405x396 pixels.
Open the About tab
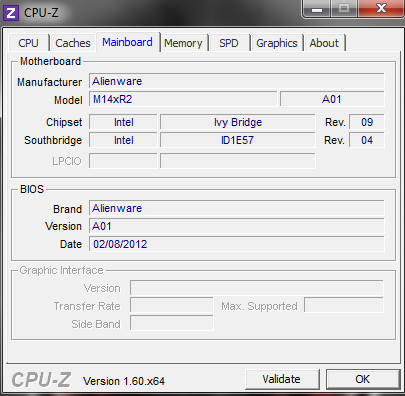click(324, 43)
